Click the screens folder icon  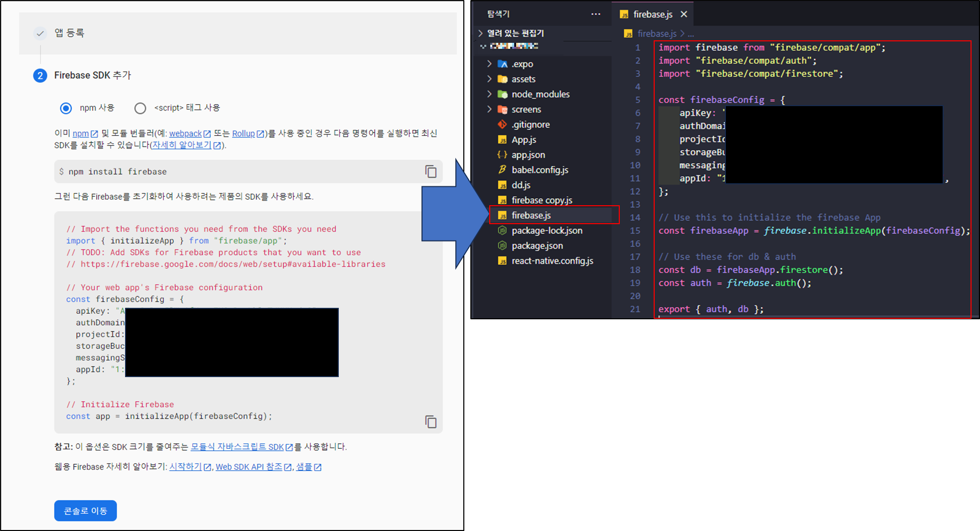pyautogui.click(x=502, y=109)
